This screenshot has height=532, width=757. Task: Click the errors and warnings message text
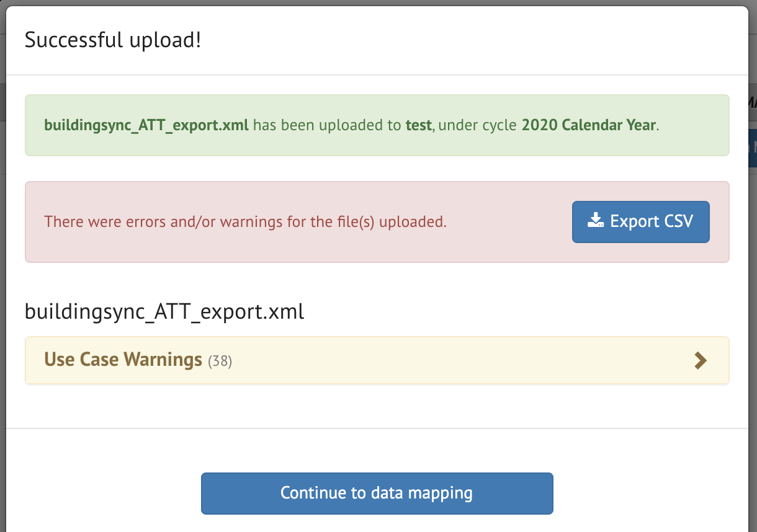tap(246, 221)
